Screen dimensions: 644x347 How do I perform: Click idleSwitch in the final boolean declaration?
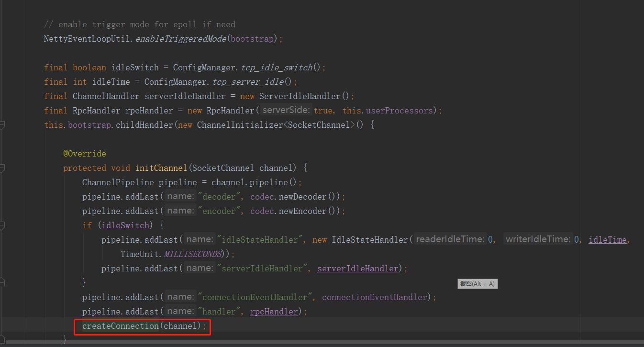tap(135, 67)
